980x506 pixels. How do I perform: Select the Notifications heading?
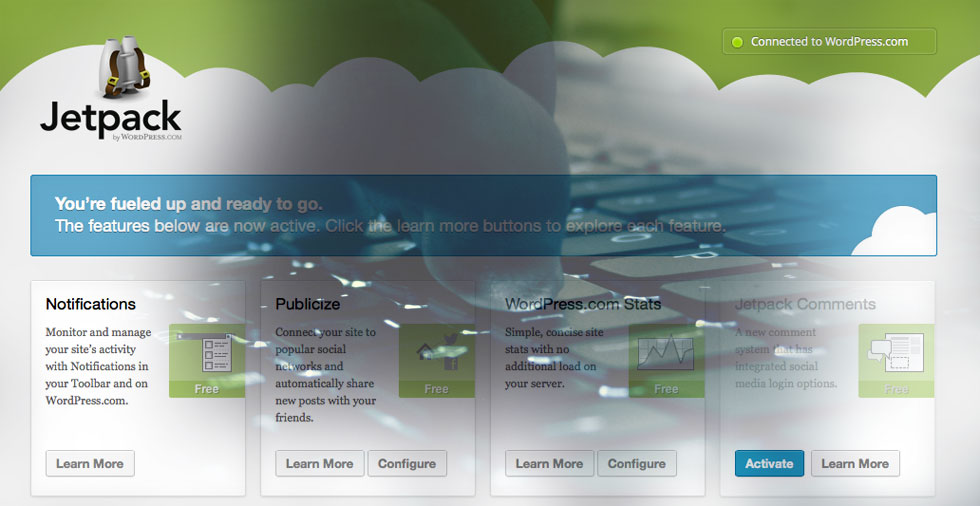[x=91, y=304]
